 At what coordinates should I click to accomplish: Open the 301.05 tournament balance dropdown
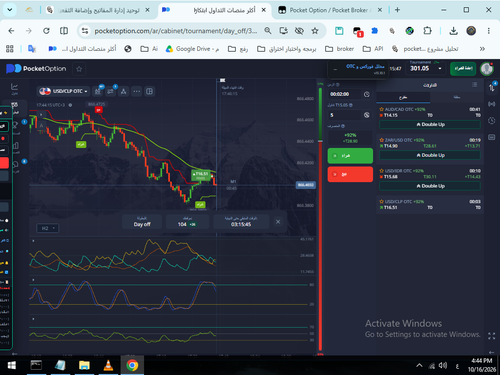point(426,68)
